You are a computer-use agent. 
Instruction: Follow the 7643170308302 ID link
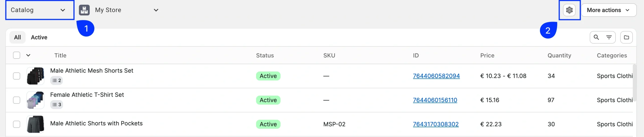tap(436, 124)
